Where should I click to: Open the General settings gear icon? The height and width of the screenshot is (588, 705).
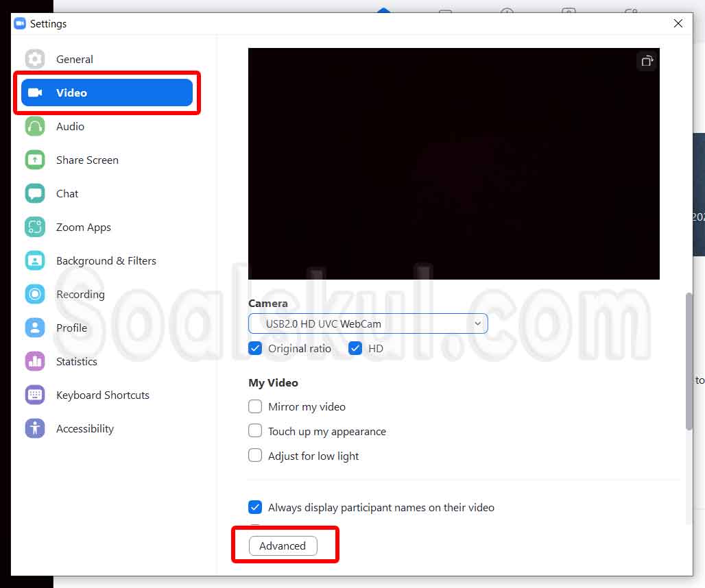(x=34, y=59)
